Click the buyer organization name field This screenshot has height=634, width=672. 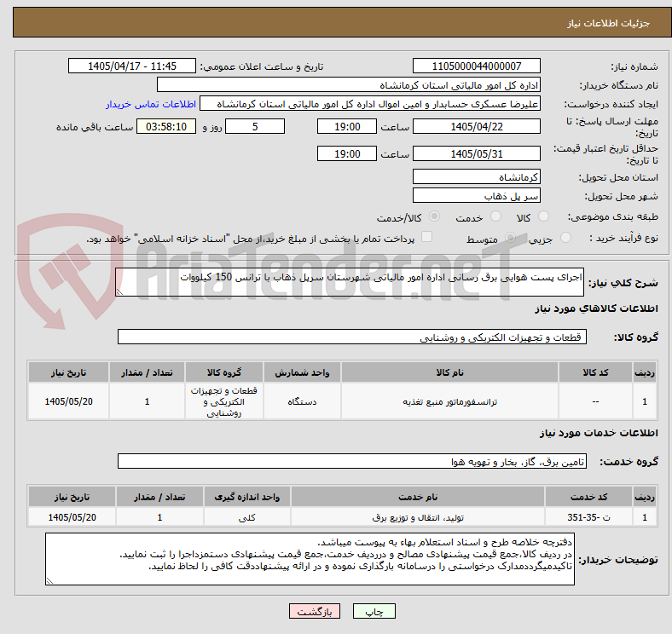click(349, 85)
